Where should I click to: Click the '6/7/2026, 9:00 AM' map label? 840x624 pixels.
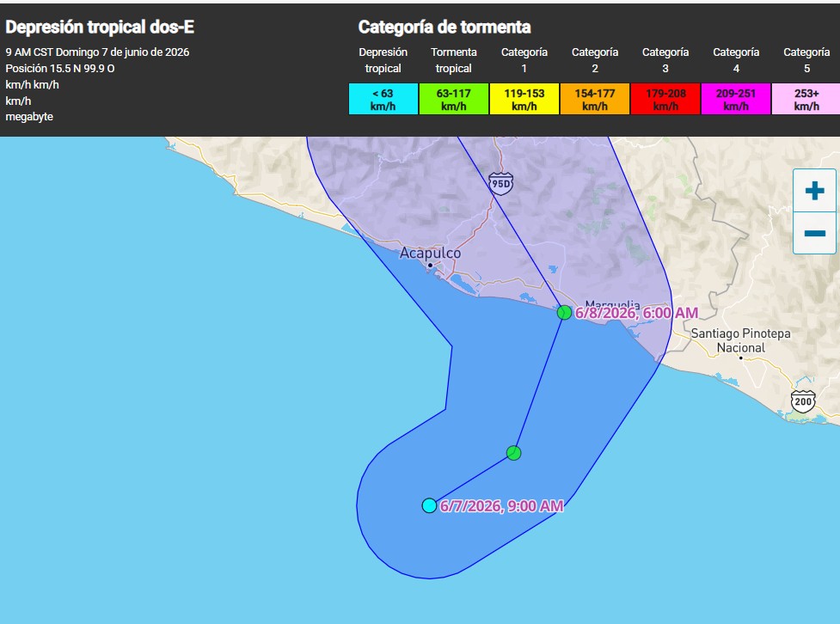[501, 506]
